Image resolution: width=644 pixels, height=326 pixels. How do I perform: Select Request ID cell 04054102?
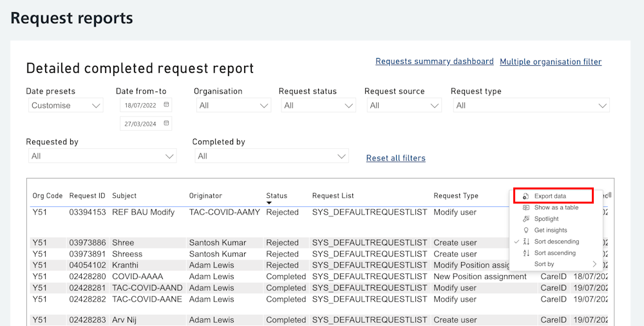88,265
